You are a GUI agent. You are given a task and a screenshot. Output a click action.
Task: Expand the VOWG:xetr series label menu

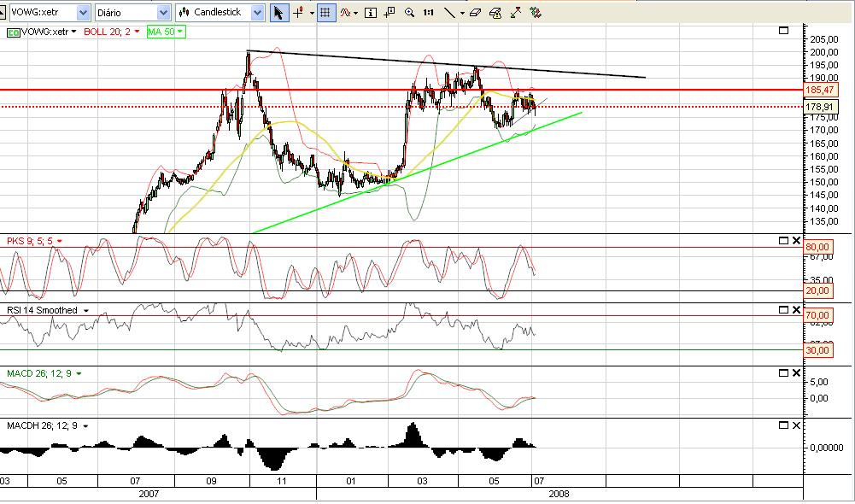tap(73, 32)
